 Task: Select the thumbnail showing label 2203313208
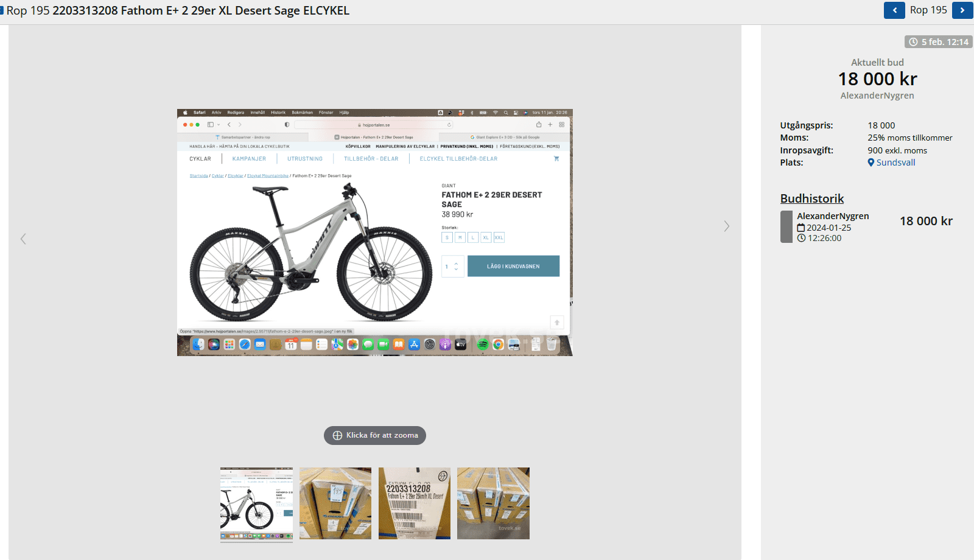coord(415,503)
